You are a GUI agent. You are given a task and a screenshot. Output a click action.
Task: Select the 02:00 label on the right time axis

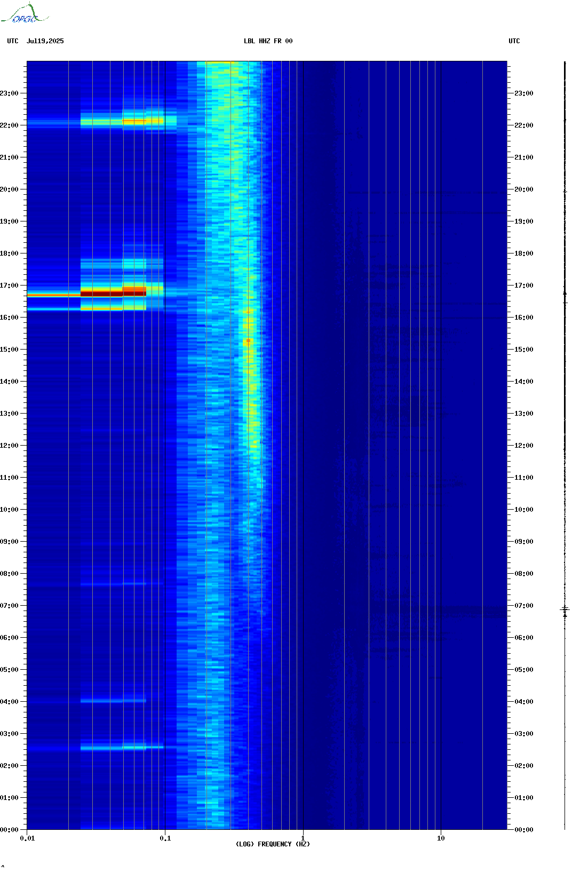click(x=524, y=766)
